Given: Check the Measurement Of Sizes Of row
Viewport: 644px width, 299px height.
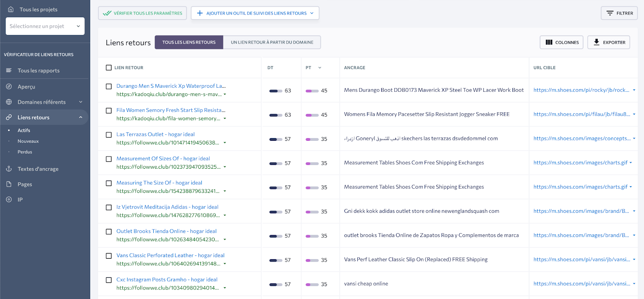Looking at the screenshot, I should (x=109, y=159).
